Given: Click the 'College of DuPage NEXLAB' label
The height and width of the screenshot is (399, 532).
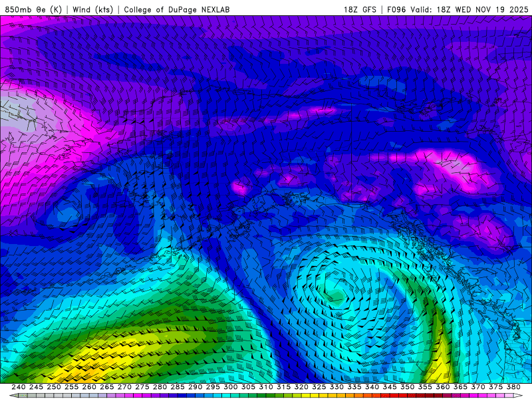Looking at the screenshot, I should [177, 9].
